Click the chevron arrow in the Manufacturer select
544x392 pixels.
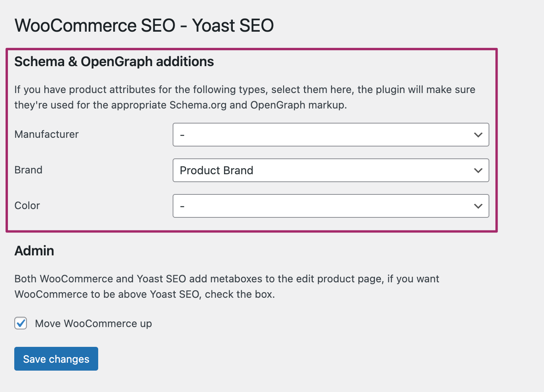478,135
